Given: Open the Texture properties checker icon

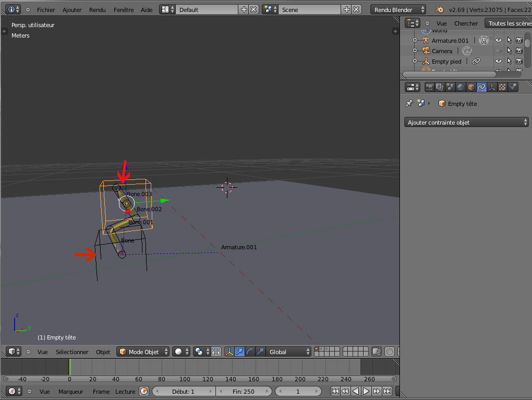Looking at the screenshot, I should click(x=502, y=87).
